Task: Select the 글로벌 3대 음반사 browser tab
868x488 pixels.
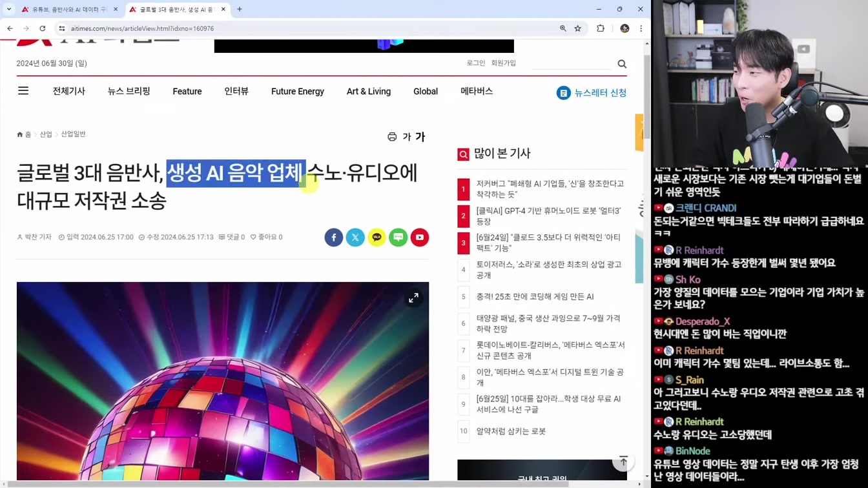Action: pyautogui.click(x=177, y=9)
